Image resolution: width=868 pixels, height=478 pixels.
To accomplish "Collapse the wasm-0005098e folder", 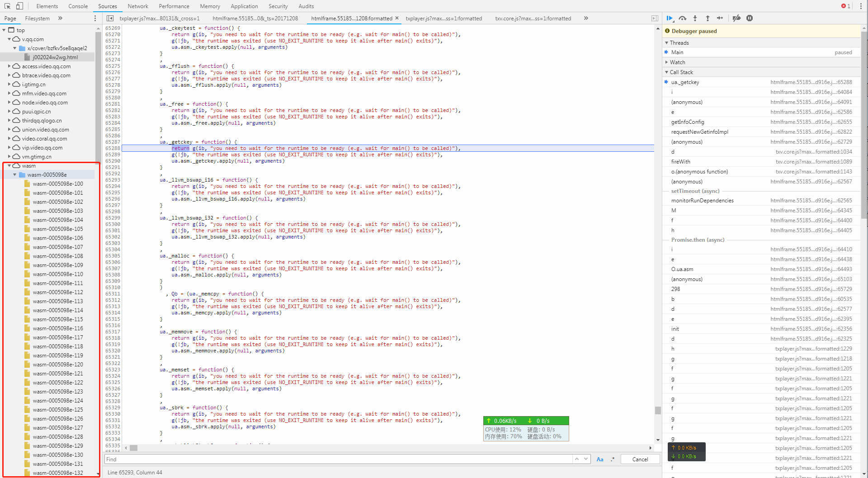I will [15, 174].
